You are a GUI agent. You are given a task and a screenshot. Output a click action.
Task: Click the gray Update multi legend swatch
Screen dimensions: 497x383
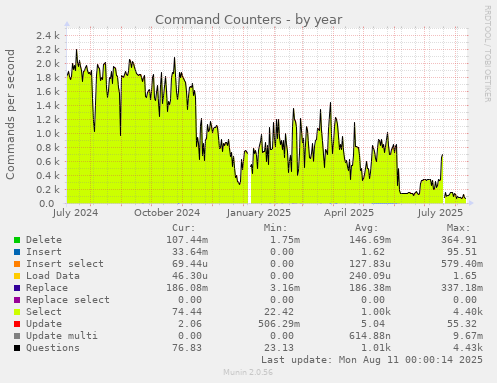(17, 336)
